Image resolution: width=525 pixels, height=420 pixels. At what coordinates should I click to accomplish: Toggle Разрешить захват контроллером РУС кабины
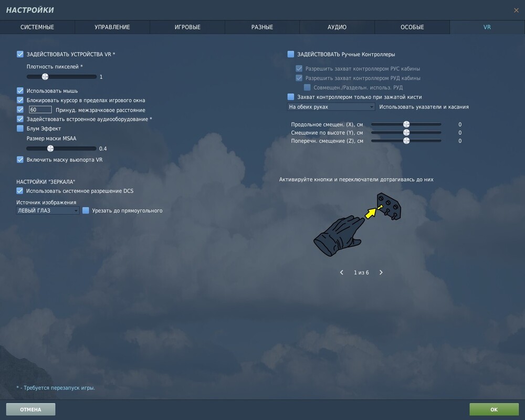click(x=299, y=69)
